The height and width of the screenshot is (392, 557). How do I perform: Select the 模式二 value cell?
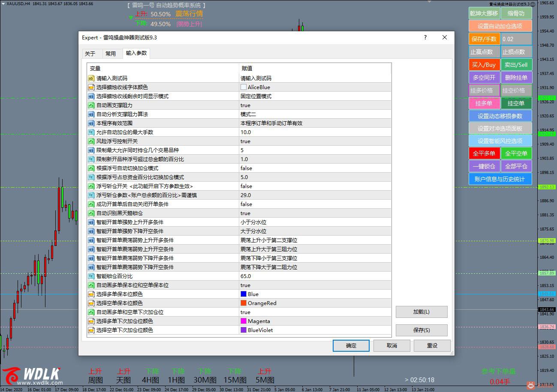[315, 114]
